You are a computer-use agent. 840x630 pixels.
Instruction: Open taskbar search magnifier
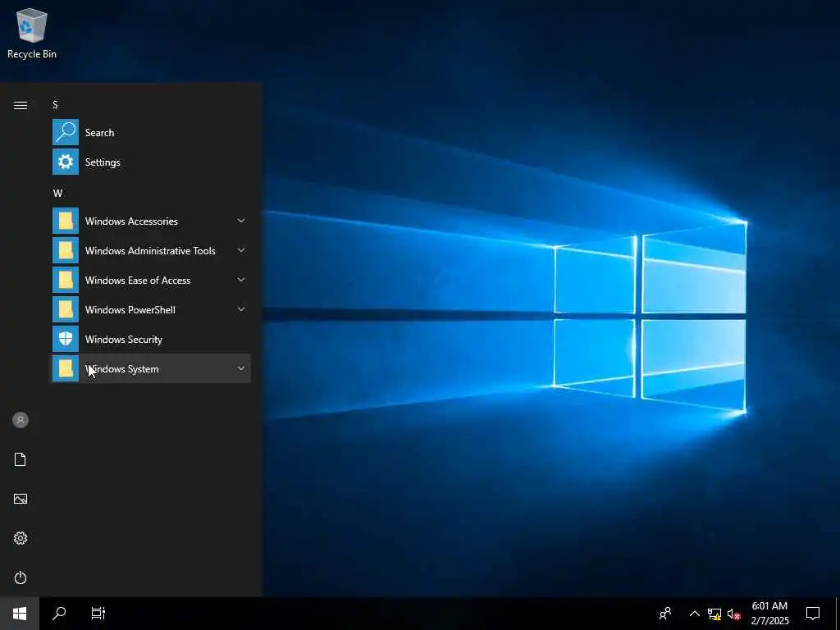(x=59, y=614)
